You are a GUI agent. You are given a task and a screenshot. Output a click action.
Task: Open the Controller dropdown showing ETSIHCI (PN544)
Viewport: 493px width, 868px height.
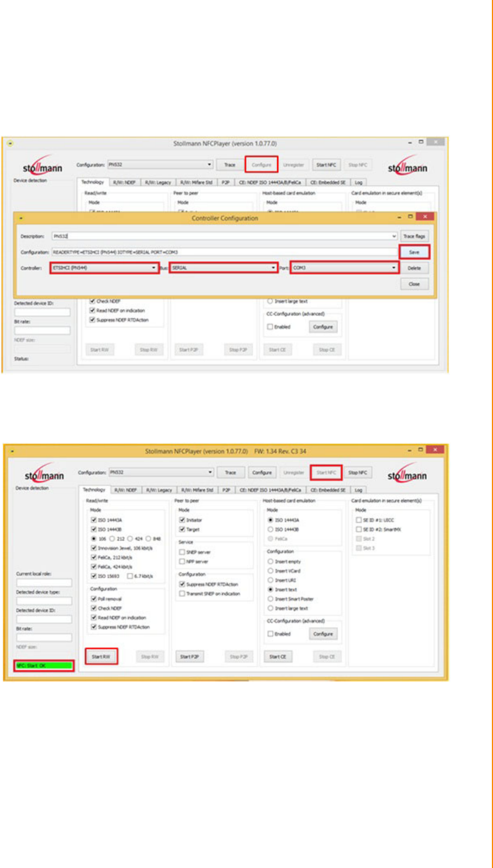(104, 268)
